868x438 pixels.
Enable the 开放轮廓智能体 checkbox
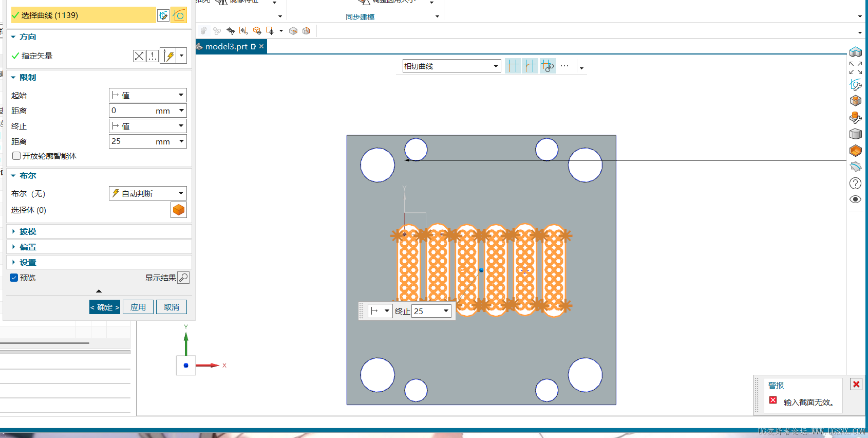click(x=16, y=156)
